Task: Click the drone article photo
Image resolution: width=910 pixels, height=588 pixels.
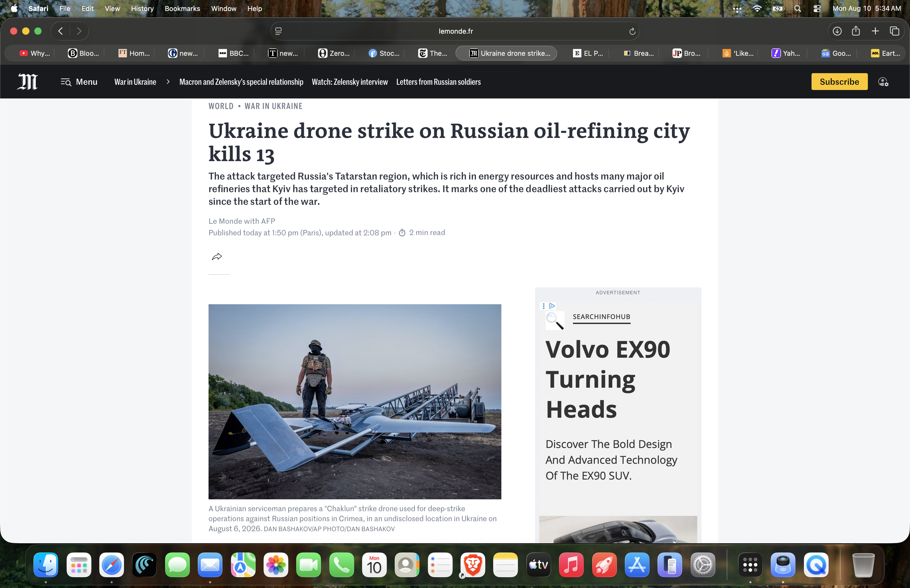Action: 355,401
